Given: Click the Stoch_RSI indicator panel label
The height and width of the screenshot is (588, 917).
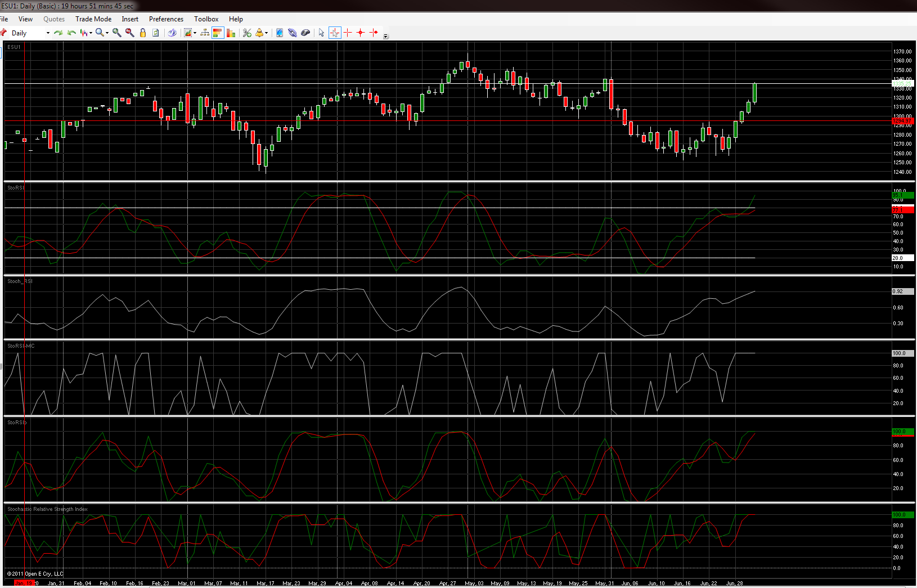Looking at the screenshot, I should coord(20,281).
